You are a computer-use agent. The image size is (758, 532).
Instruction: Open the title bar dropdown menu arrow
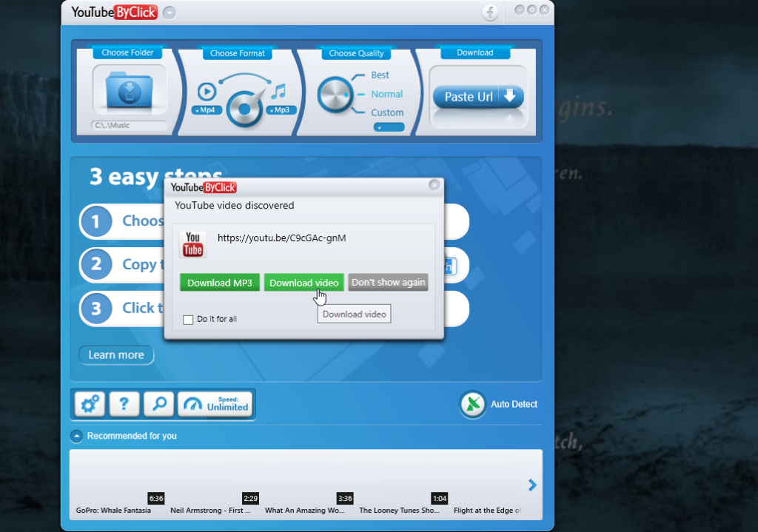coord(170,13)
